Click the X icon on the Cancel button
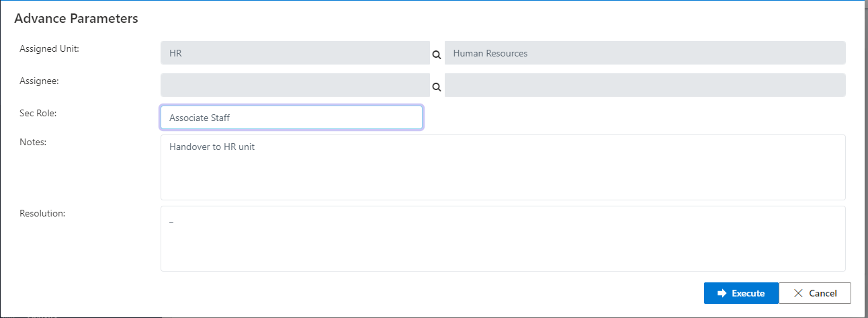 pyautogui.click(x=798, y=293)
